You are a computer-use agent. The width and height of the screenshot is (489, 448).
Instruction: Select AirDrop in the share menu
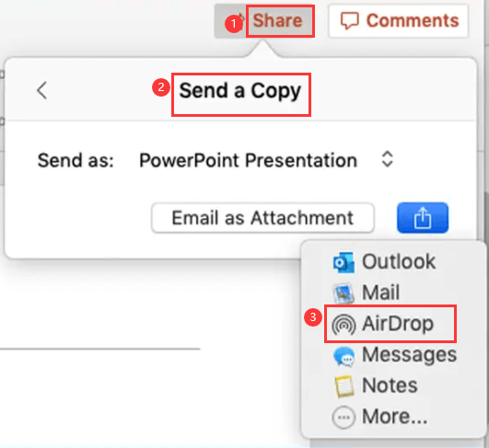(383, 324)
